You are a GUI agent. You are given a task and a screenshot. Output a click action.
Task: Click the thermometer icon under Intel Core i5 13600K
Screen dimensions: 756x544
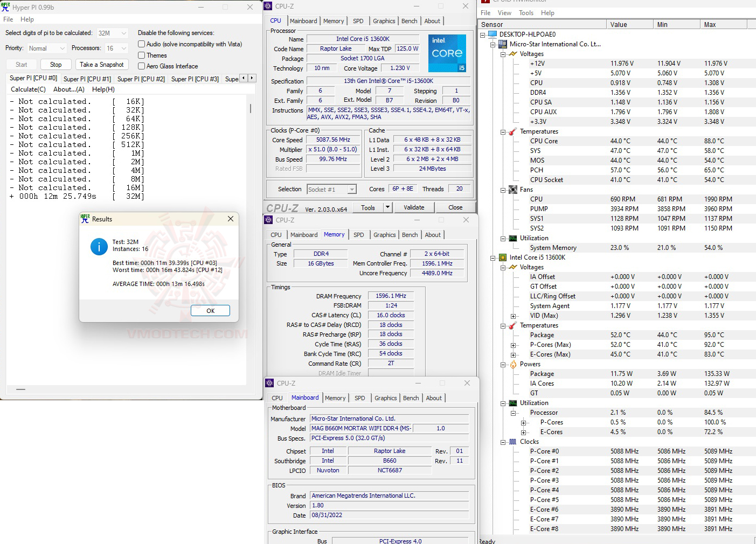click(513, 325)
